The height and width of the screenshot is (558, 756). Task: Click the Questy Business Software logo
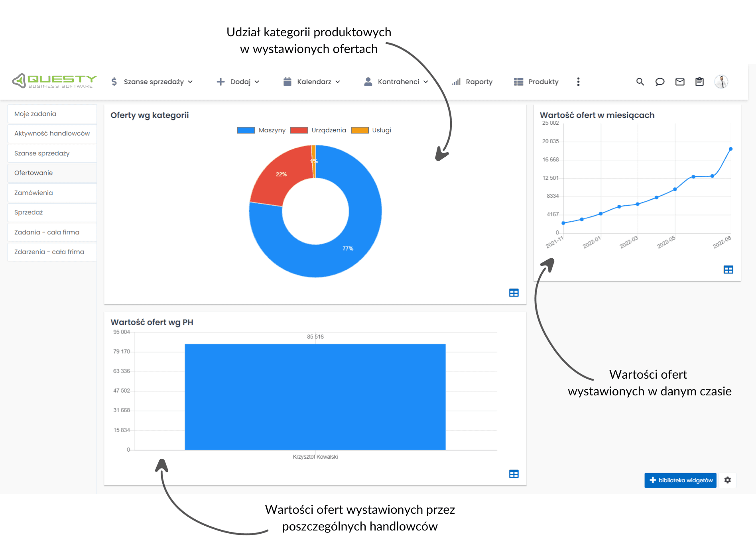55,81
